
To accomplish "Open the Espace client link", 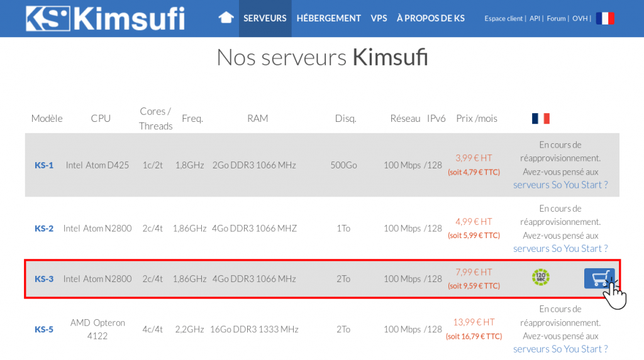I will [x=503, y=18].
